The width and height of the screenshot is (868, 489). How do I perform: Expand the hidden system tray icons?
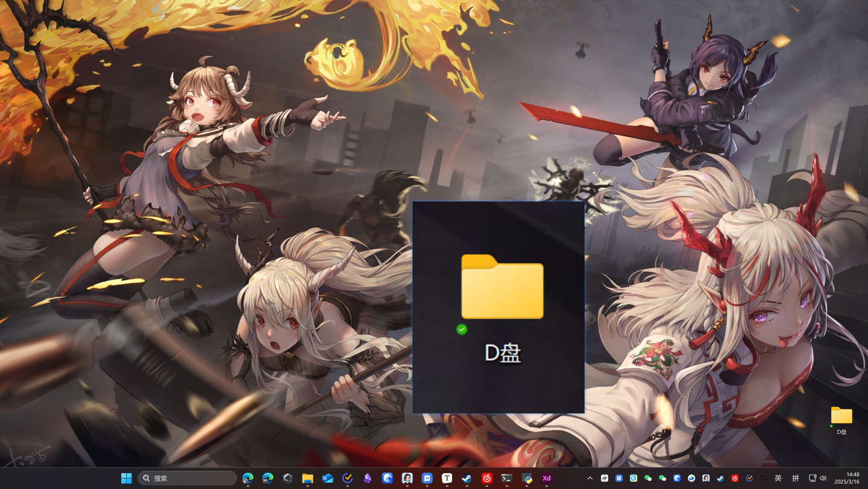pos(590,478)
